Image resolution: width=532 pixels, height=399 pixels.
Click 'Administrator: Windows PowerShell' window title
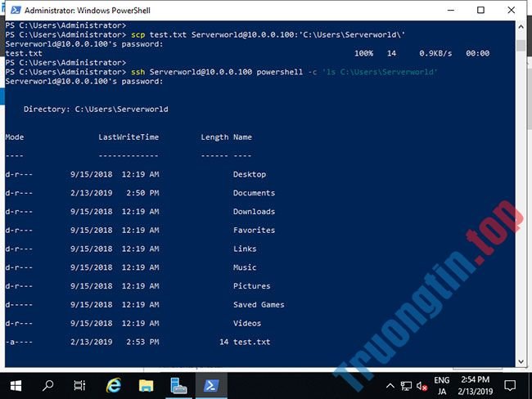(88, 11)
